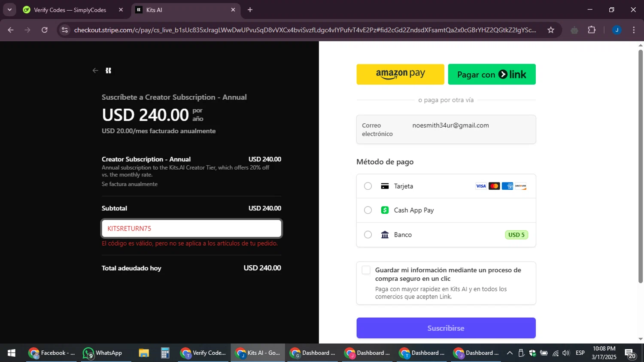The height and width of the screenshot is (362, 644).
Task: Click the browser Back button
Action: 11,30
